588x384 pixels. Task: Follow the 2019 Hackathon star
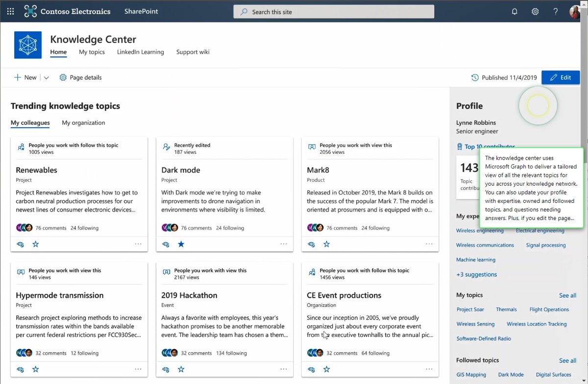[x=181, y=369]
